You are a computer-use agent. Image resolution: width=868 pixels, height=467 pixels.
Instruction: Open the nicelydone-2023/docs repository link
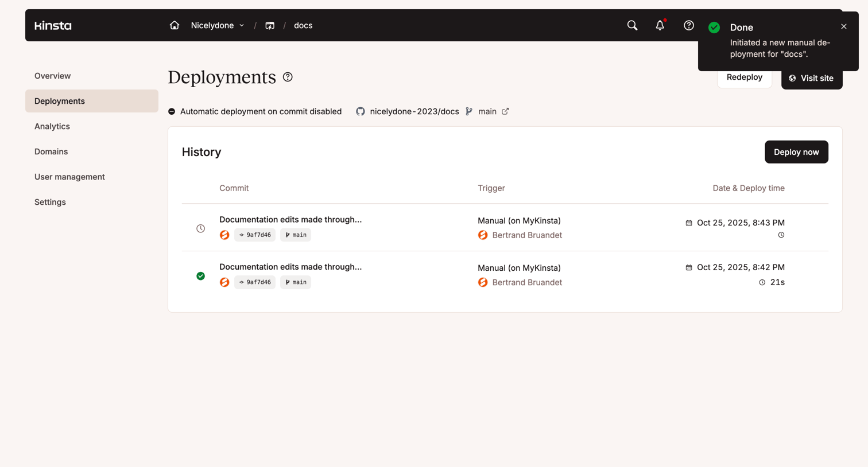click(x=414, y=111)
